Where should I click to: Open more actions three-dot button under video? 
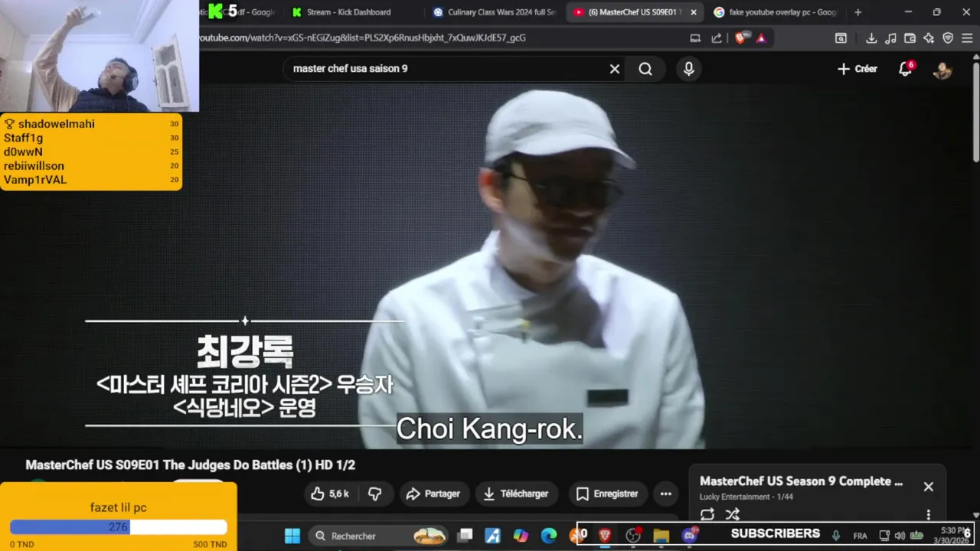click(x=665, y=494)
